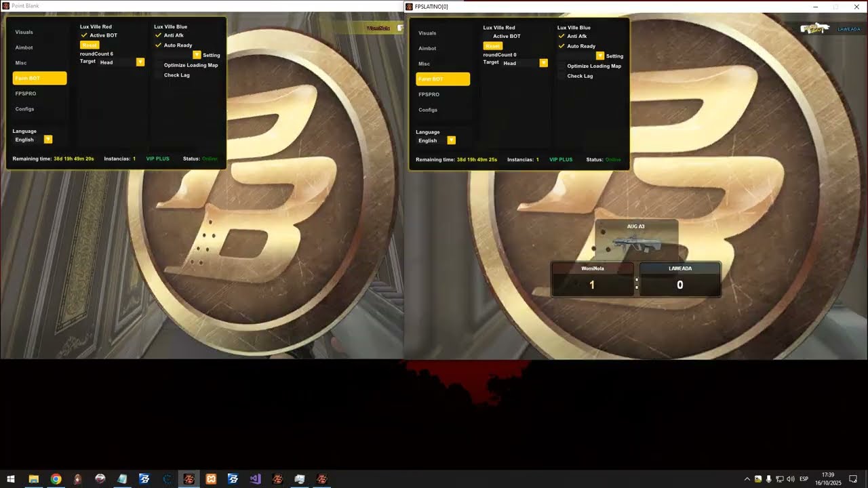Open the Windows Start menu
The height and width of the screenshot is (488, 868).
10,479
